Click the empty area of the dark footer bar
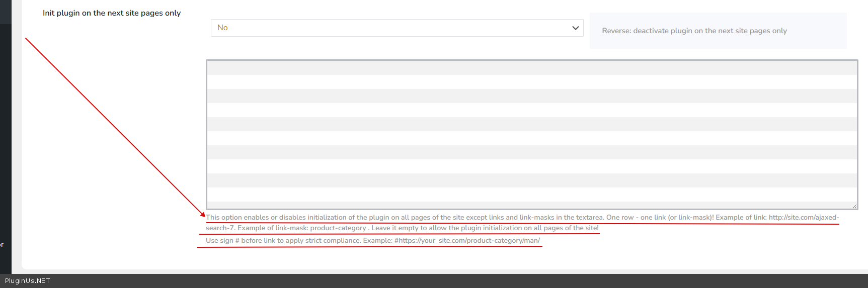The height and width of the screenshot is (288, 868). point(453,281)
